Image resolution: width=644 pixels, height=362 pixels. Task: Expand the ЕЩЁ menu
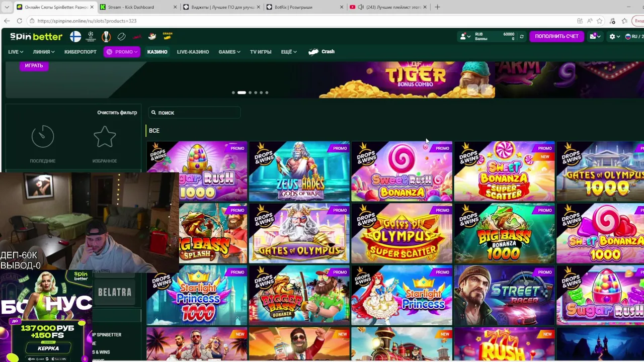pyautogui.click(x=289, y=52)
